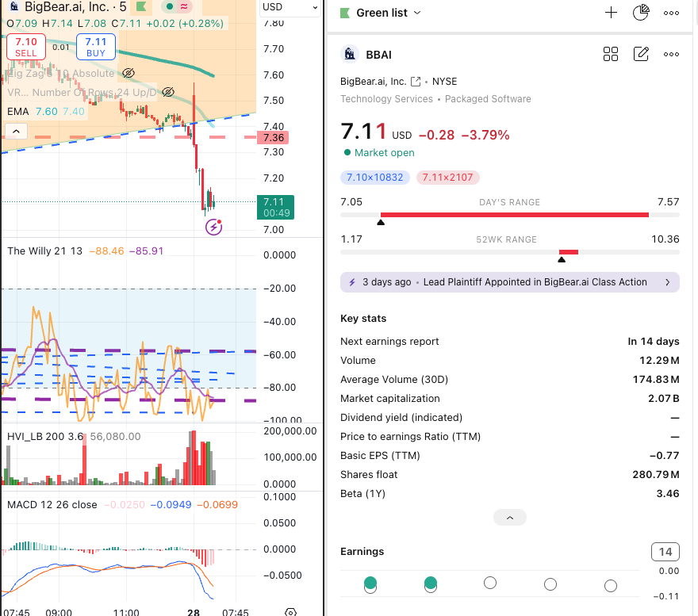Select MACD 12 26 close legend
The height and width of the screenshot is (616, 698).
click(52, 505)
